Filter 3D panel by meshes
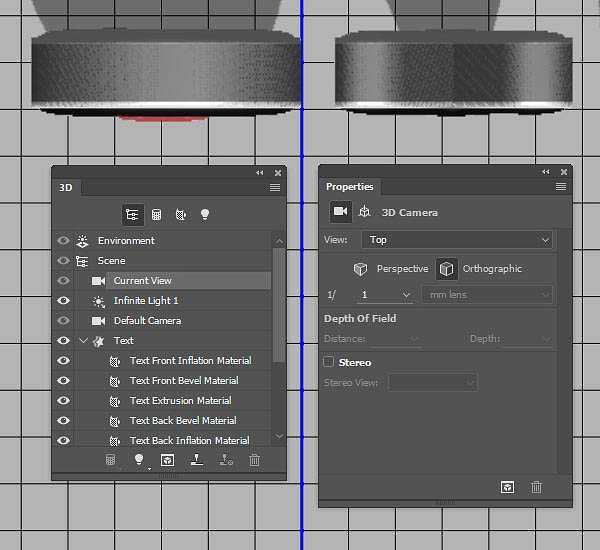Image resolution: width=600 pixels, height=550 pixels. coord(156,214)
